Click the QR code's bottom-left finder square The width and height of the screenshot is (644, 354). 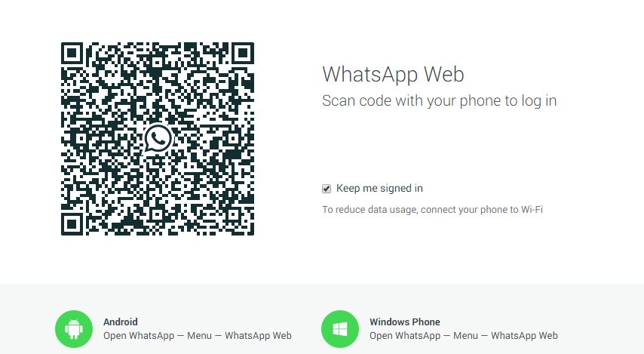click(x=72, y=224)
